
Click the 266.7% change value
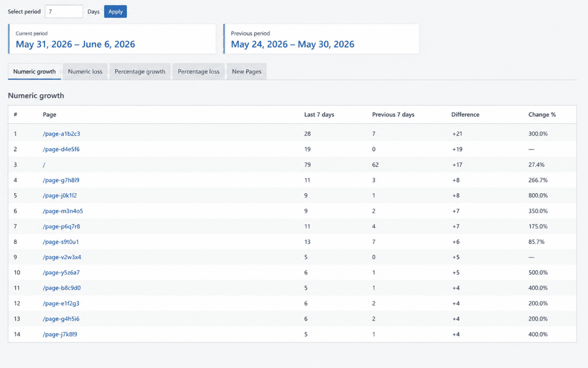538,180
